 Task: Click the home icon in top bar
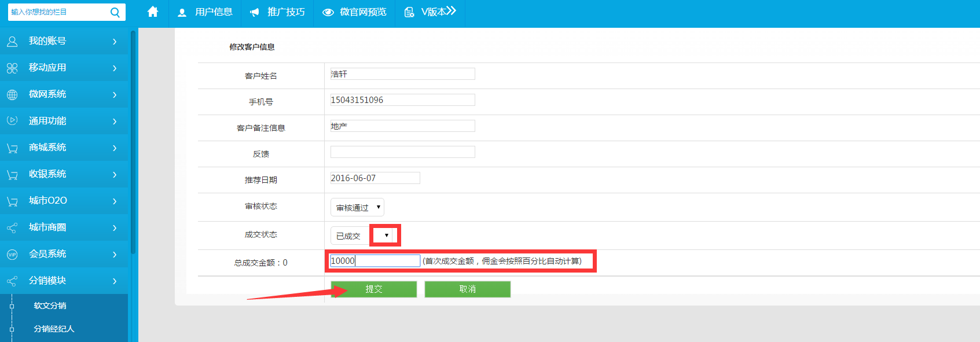coord(153,12)
